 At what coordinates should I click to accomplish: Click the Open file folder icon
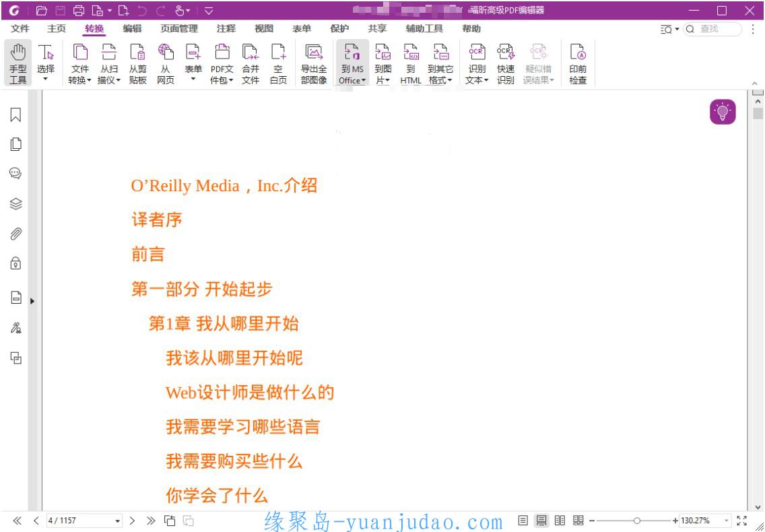click(x=42, y=10)
